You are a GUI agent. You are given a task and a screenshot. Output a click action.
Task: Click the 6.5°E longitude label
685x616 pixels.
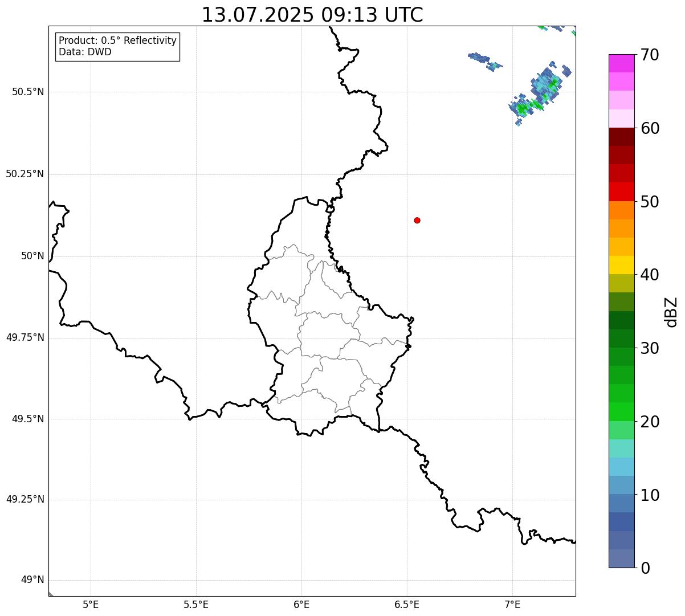pos(407,604)
